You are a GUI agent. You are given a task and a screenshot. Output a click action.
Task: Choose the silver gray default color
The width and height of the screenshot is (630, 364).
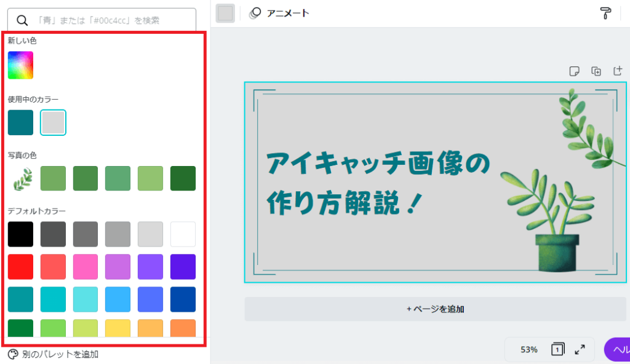tap(118, 234)
